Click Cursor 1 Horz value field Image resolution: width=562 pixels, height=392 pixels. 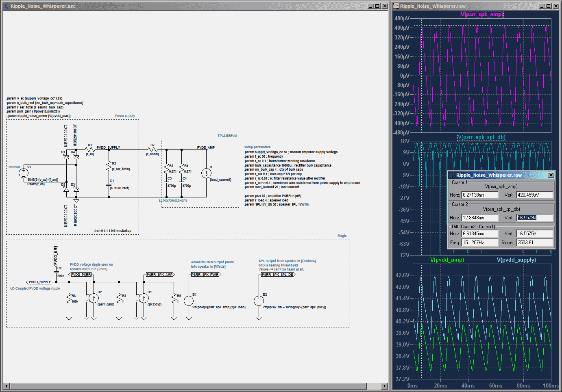(479, 195)
